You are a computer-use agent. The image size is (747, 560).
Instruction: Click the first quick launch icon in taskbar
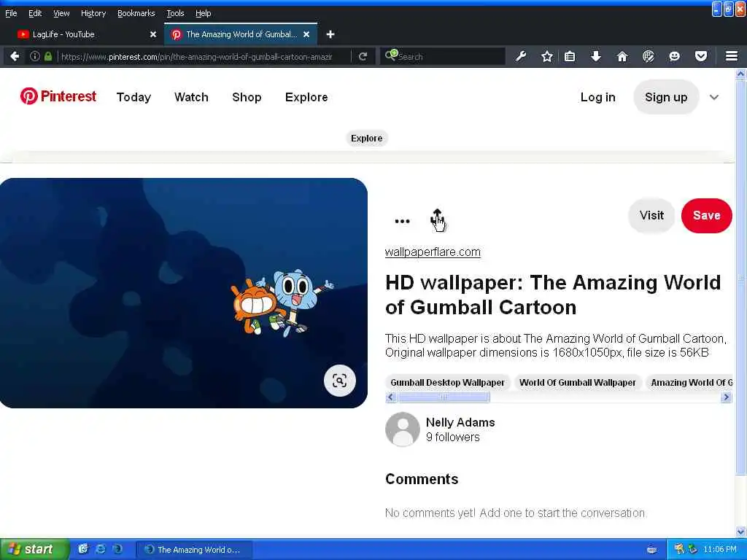point(83,549)
